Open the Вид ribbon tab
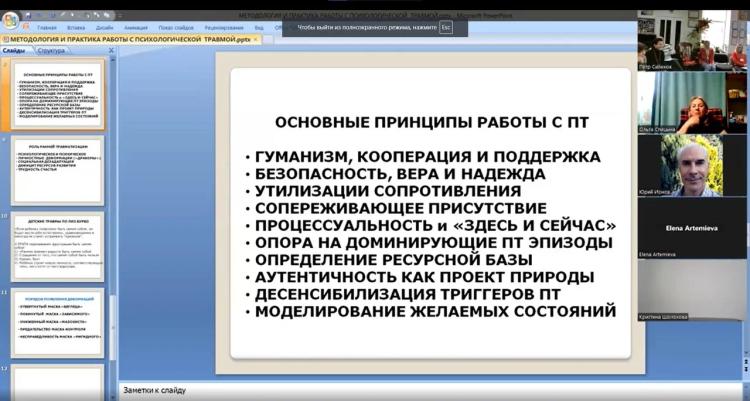 pyautogui.click(x=259, y=28)
